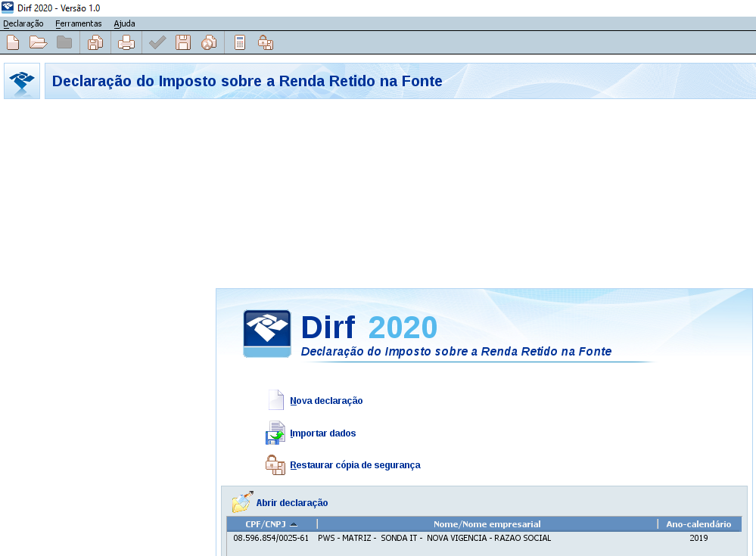Click the new declaration page icon in toolbar
Screen dimensions: 756x556
tap(13, 43)
